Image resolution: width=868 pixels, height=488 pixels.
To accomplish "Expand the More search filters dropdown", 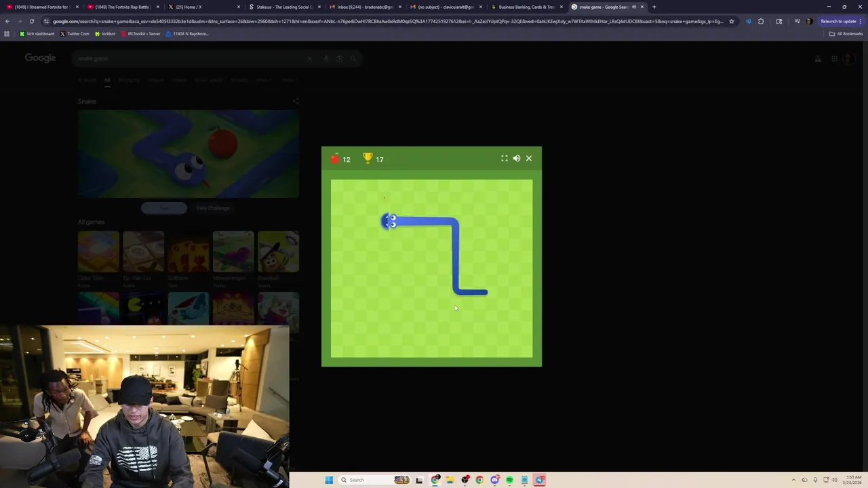I will click(264, 80).
